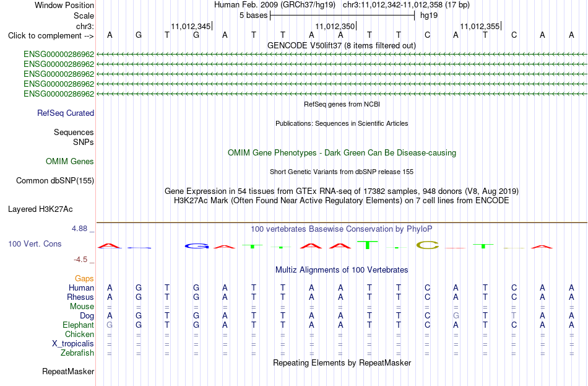Click the 'Dog' species label
588x386 pixels.
[87, 316]
